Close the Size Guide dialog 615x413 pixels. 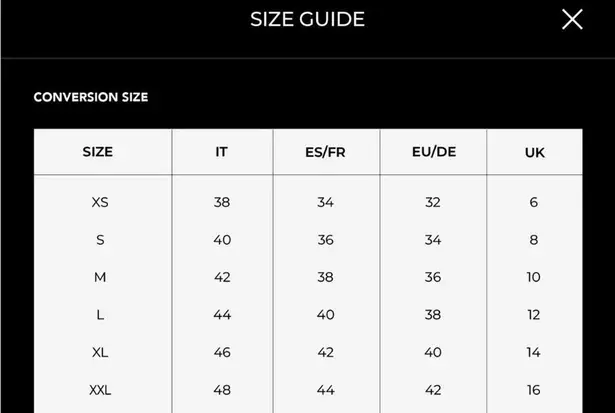point(572,19)
